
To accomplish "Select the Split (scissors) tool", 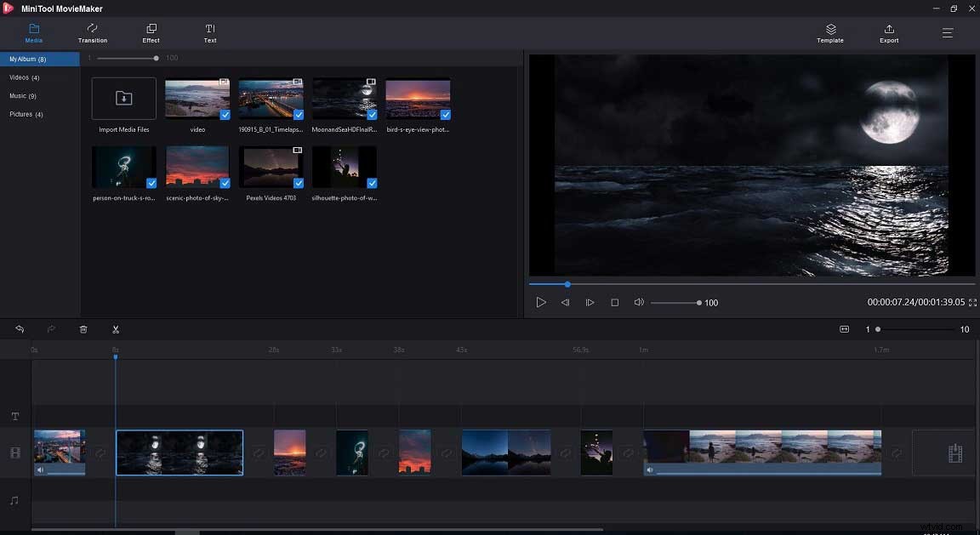I will [x=116, y=329].
